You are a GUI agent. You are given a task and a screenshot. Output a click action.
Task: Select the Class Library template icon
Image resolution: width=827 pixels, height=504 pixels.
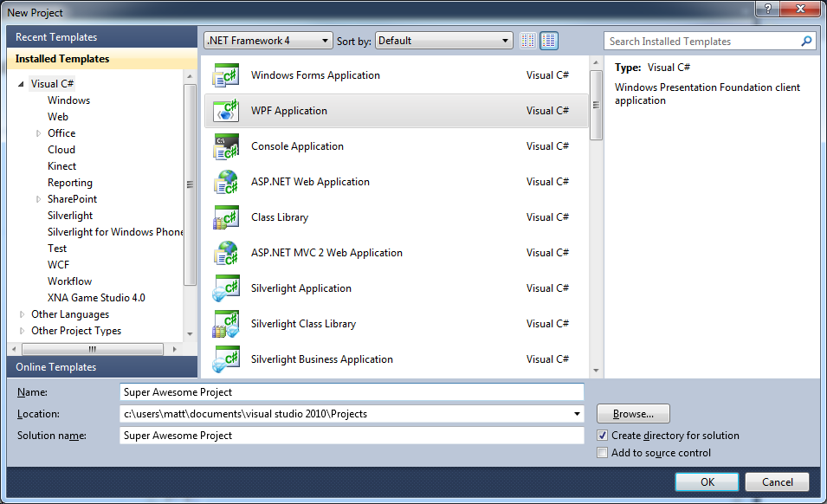point(226,217)
